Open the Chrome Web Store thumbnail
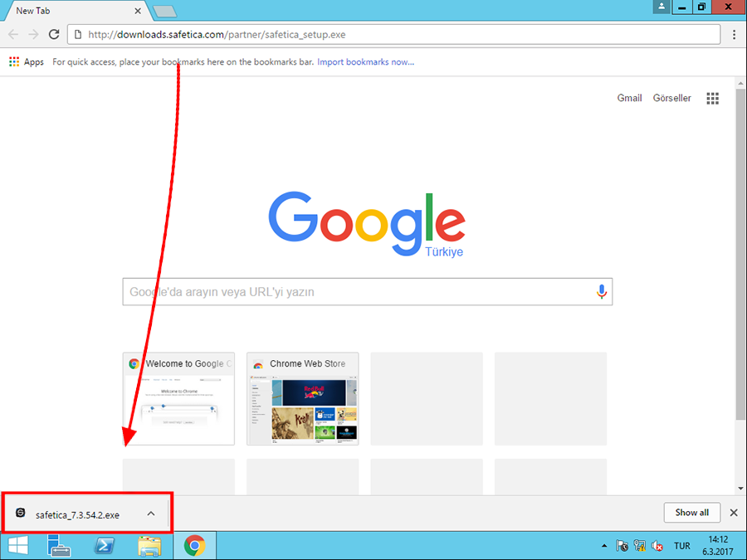The image size is (747, 560). pos(302,399)
